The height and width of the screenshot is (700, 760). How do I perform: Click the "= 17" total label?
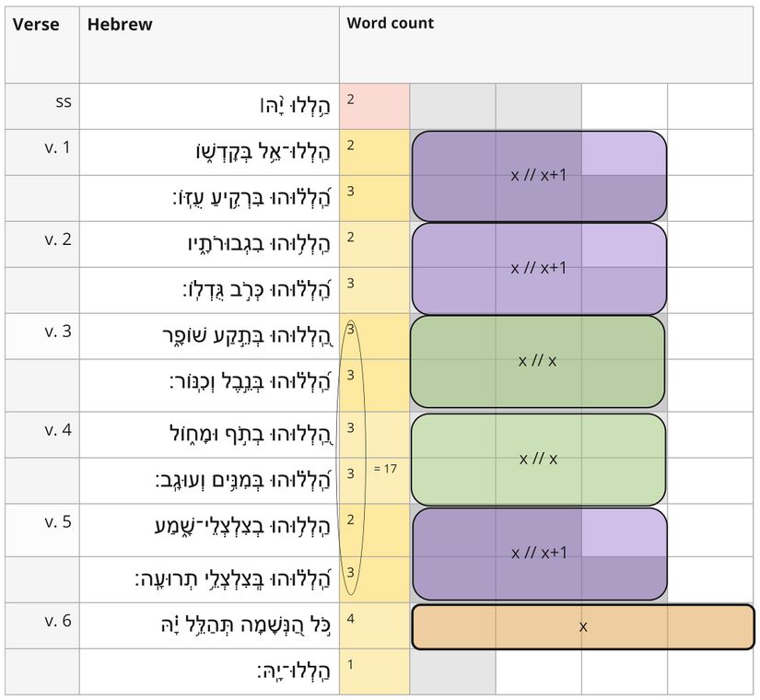[x=385, y=469]
